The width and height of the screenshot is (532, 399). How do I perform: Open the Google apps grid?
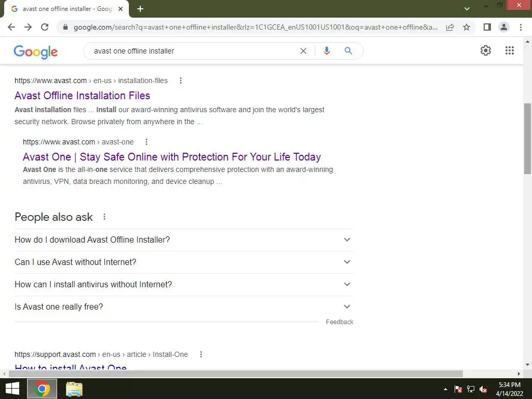pyautogui.click(x=510, y=50)
